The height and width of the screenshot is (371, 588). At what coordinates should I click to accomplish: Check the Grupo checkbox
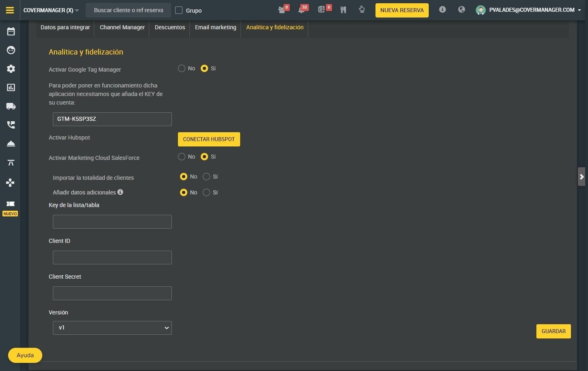[x=179, y=10]
